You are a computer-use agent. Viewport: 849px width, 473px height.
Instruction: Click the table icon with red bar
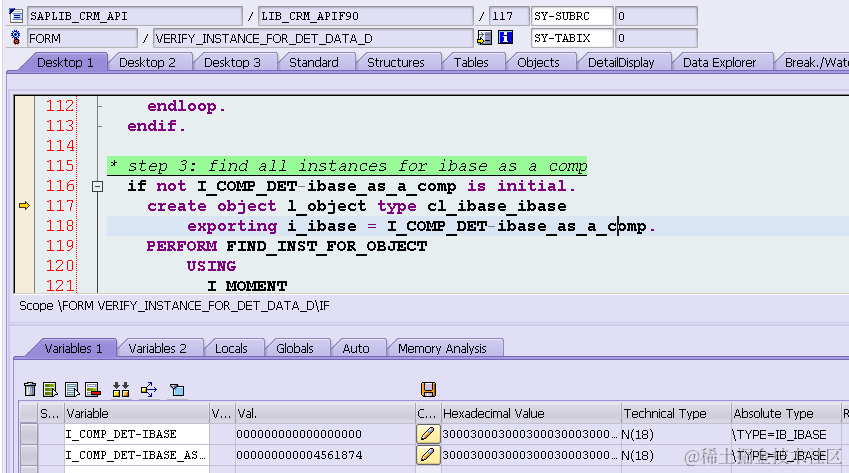tap(93, 389)
